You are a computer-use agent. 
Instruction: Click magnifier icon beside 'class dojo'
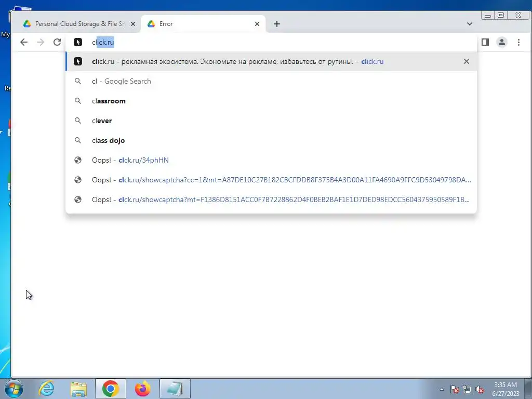click(78, 140)
